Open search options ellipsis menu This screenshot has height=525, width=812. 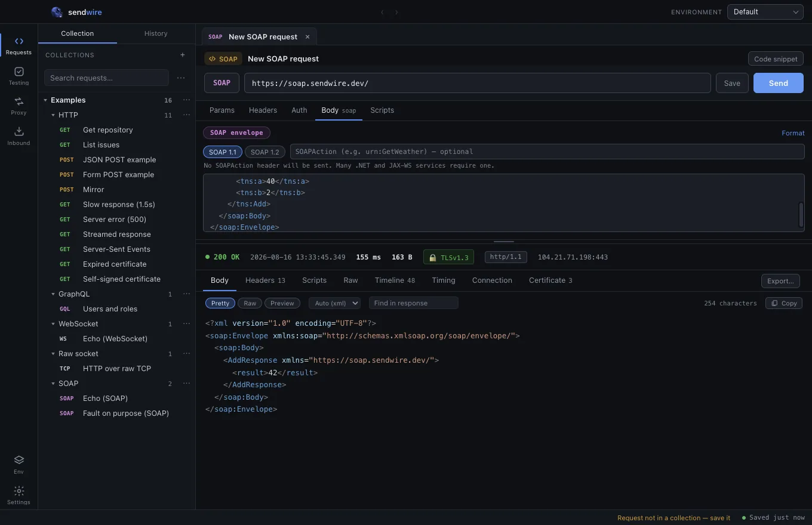pos(181,78)
